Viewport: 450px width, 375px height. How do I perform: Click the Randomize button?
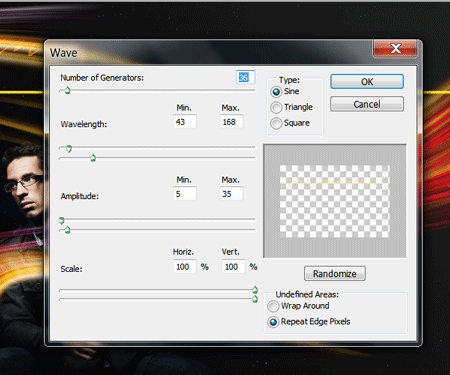(x=335, y=274)
